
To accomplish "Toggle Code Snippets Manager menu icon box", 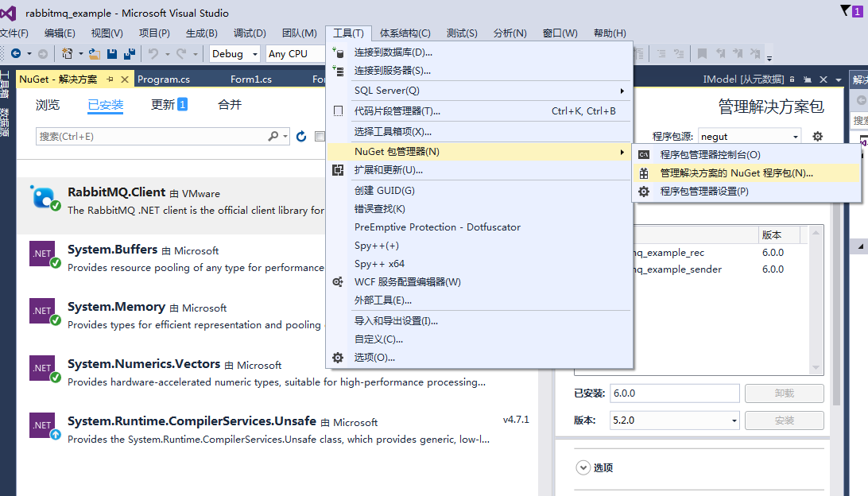I will (339, 110).
